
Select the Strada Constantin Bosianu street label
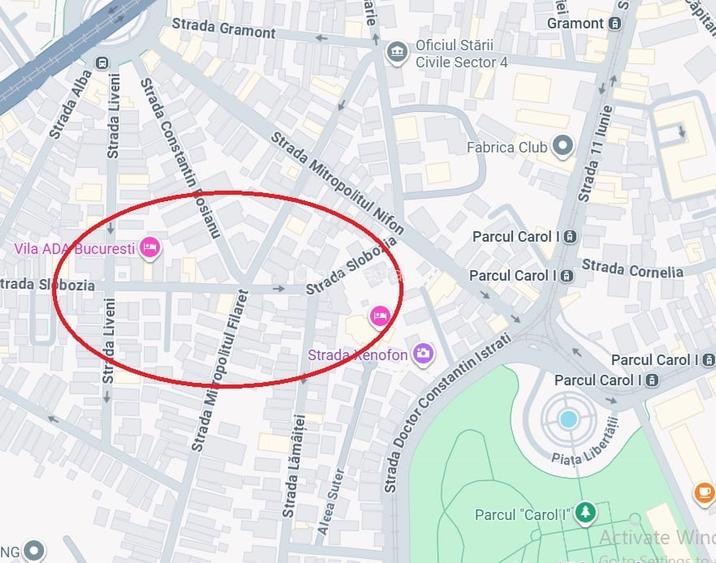(x=180, y=158)
